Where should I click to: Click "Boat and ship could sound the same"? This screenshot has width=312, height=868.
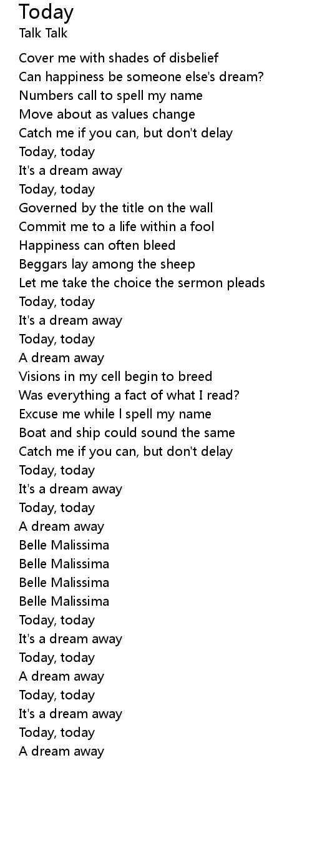[127, 433]
